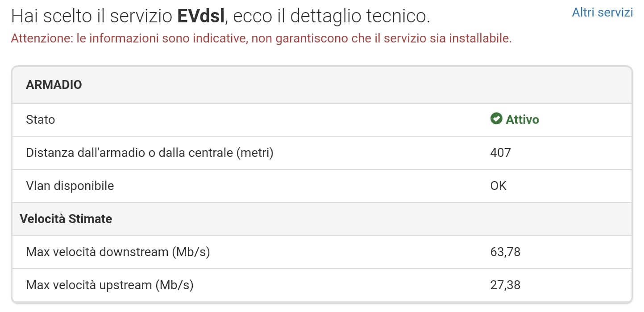The height and width of the screenshot is (312, 644).
Task: Click the heading 'Hai scelto il servizio'
Action: 91,16
